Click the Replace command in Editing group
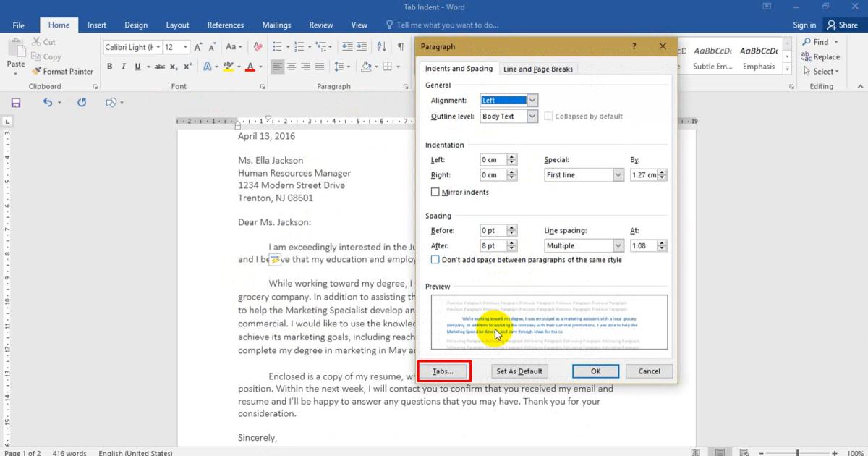The width and height of the screenshot is (868, 456). pos(821,57)
